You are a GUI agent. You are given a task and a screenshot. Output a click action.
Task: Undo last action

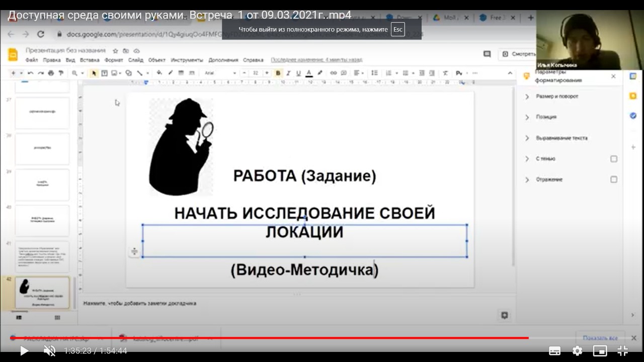click(x=31, y=73)
